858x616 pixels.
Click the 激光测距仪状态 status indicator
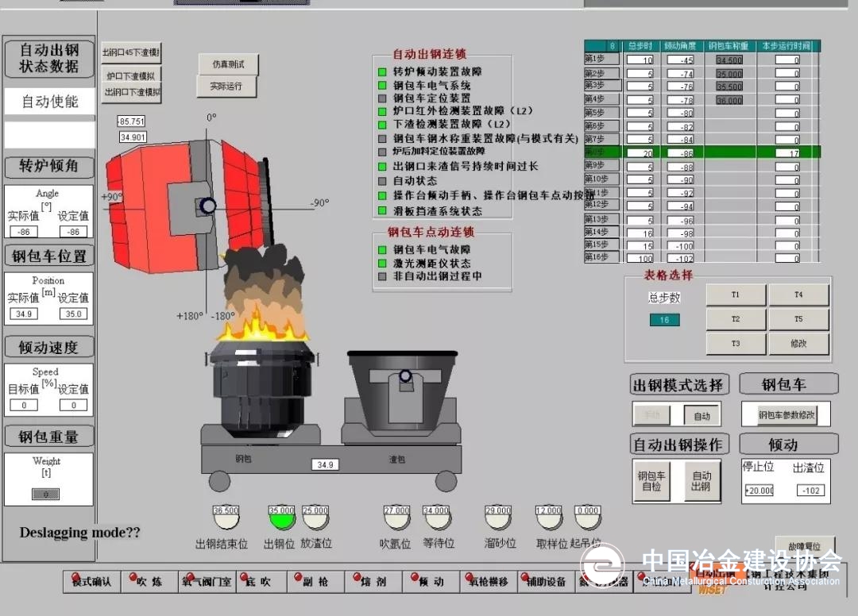[382, 264]
